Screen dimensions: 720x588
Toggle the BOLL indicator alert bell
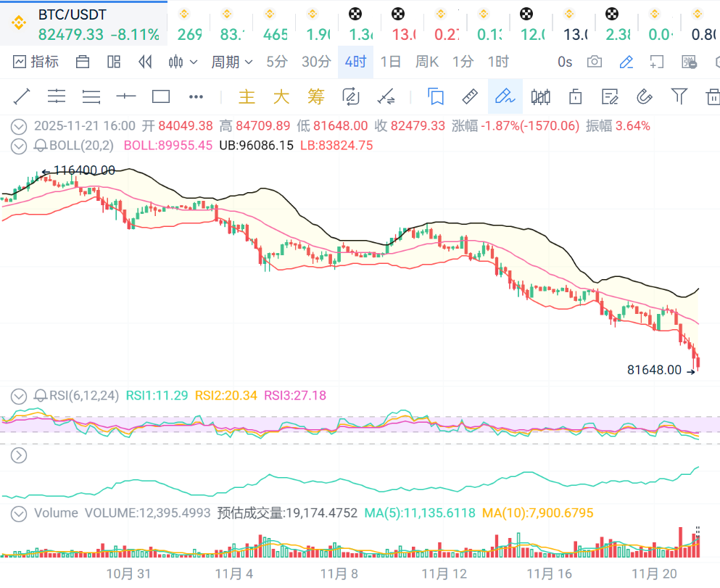(x=41, y=146)
